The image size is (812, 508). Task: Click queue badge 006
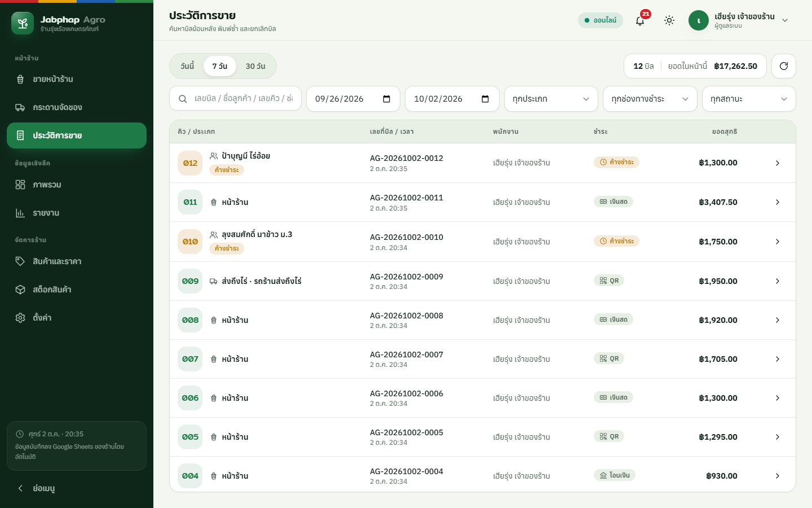coord(190,398)
